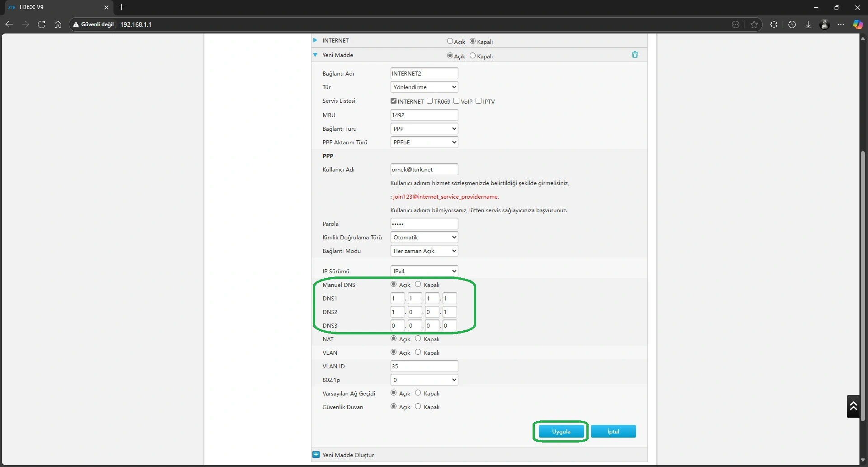Click Yeni Madde Oluştur link
This screenshot has width=868, height=467.
pos(348,455)
